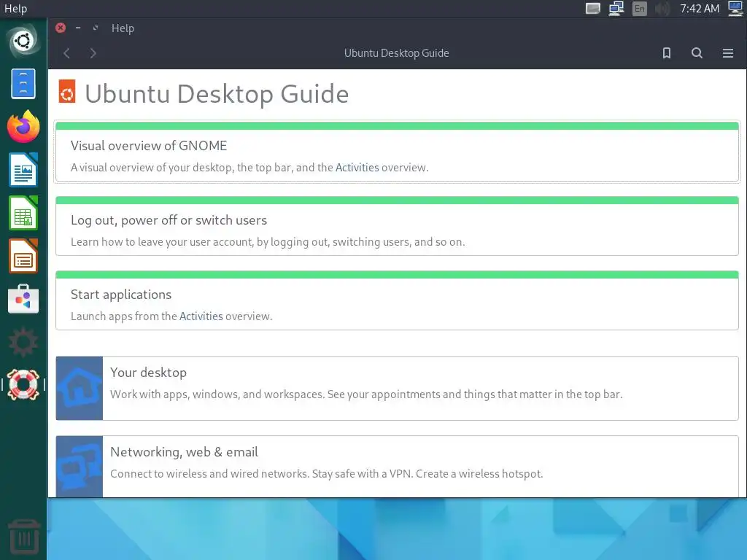747x560 pixels.
Task: Click the volume speaker icon in tray
Action: coord(662,9)
